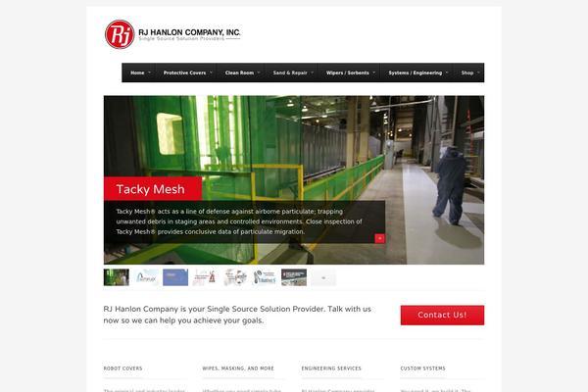This screenshot has width=588, height=392.
Task: Expand the Protective Covers dropdown arrow
Action: (211, 73)
